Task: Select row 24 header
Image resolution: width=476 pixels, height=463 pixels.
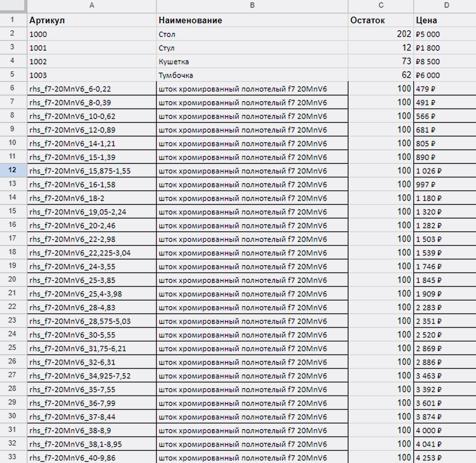Action: tap(13, 334)
